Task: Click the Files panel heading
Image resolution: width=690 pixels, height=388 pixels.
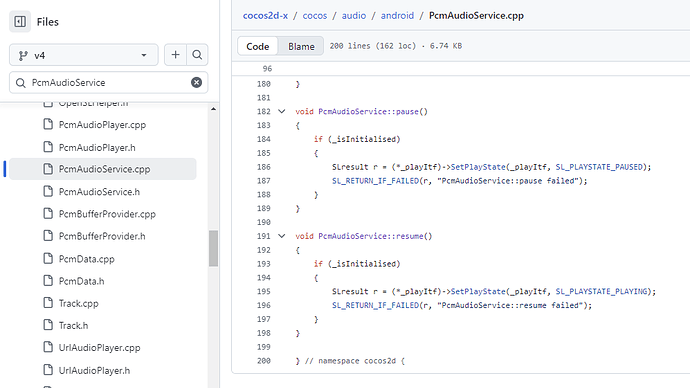Action: click(48, 22)
